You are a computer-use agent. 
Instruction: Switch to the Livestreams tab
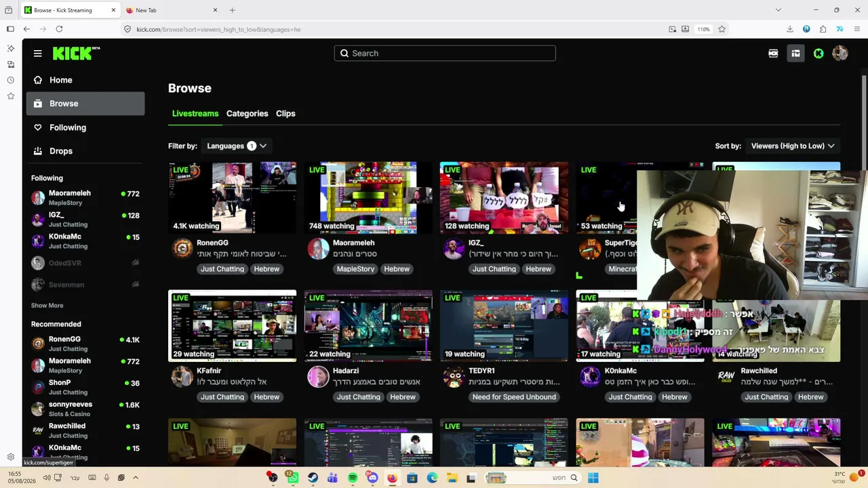coord(195,113)
